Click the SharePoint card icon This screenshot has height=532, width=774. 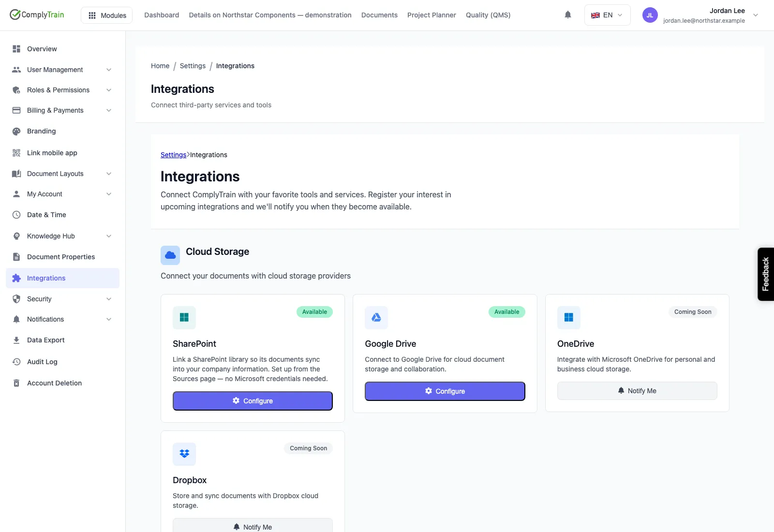point(184,318)
